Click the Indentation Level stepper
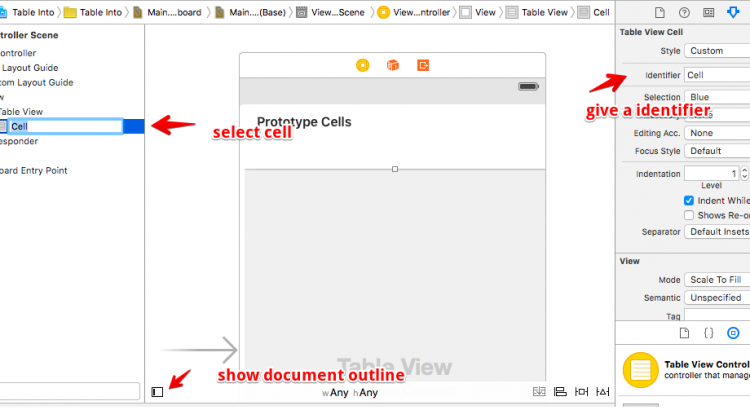Viewport: 750px width, 410px height. (744, 174)
